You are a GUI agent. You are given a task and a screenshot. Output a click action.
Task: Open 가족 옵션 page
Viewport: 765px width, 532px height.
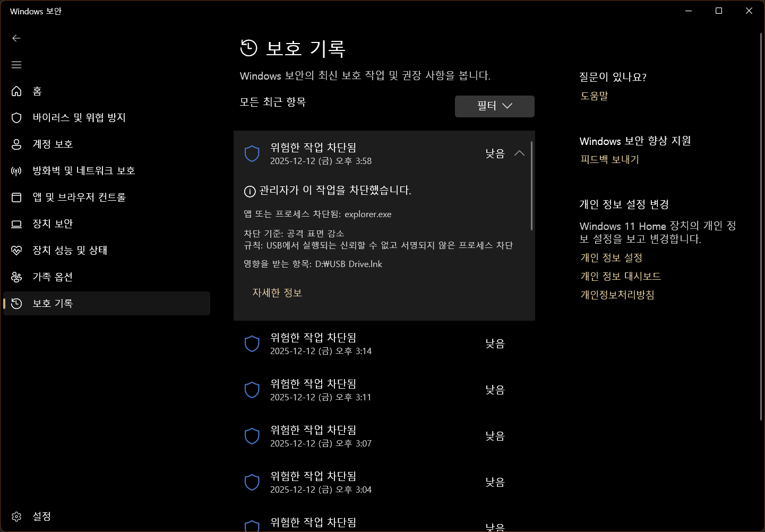pyautogui.click(x=107, y=277)
